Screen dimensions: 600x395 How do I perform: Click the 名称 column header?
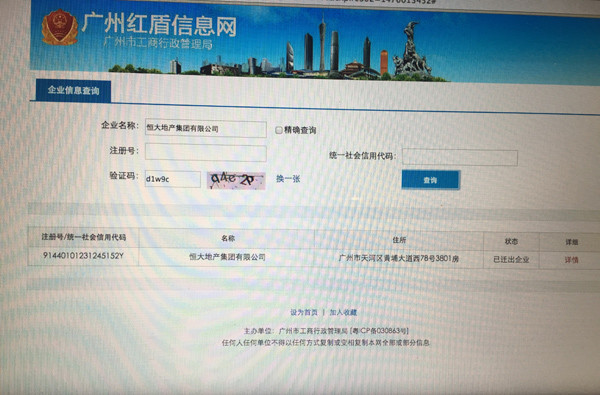pos(227,238)
